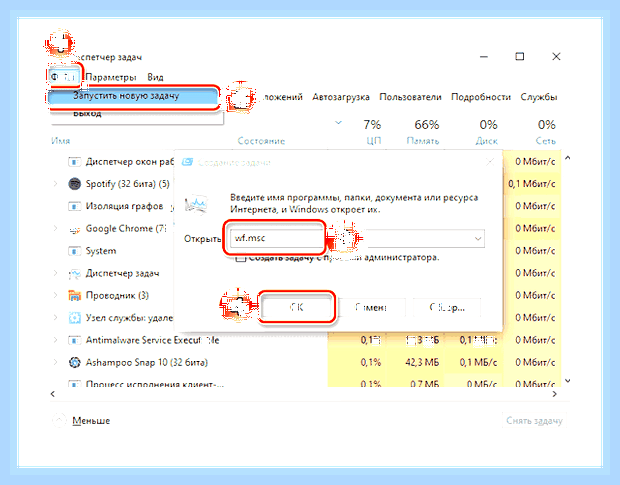Click the horizontal scrollbar right arrow
The height and width of the screenshot is (485, 620).
pyautogui.click(x=554, y=394)
